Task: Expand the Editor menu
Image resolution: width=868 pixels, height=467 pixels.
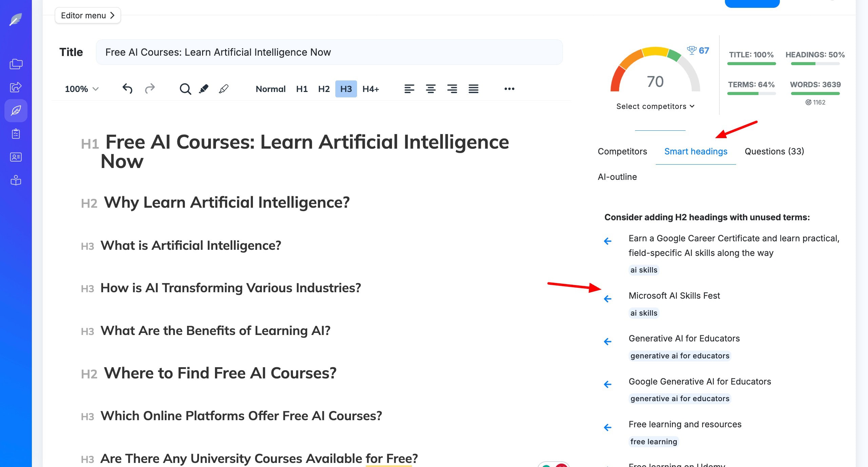Action: 88,16
